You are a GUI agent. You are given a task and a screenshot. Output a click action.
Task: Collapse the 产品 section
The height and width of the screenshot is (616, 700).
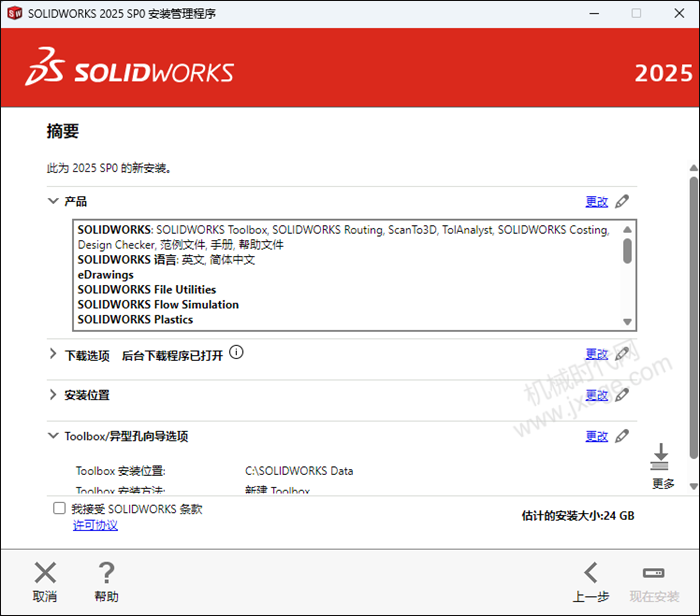53,201
